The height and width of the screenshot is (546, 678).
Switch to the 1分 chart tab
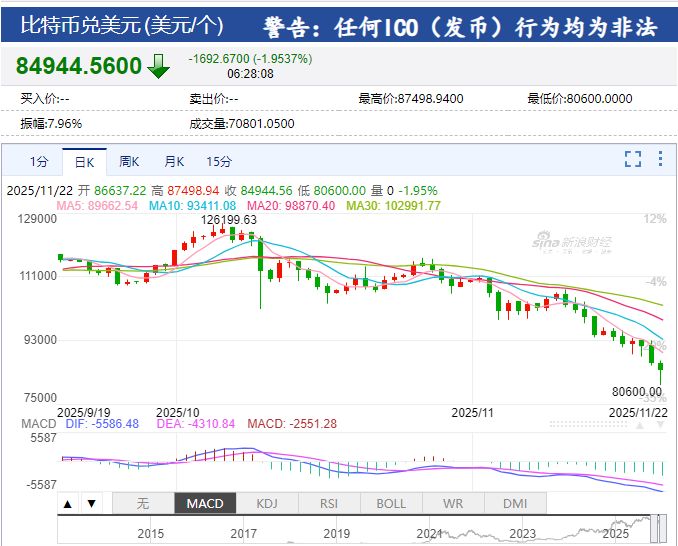(x=38, y=161)
